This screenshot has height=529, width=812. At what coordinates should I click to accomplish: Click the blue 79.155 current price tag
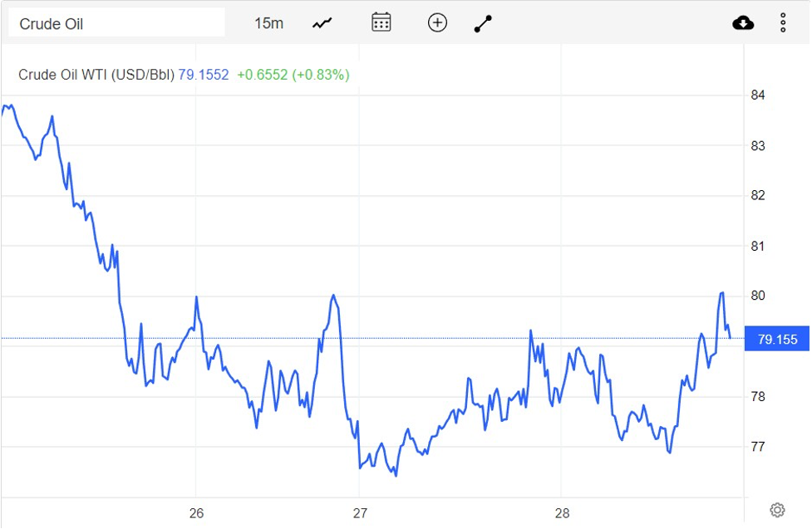(777, 339)
